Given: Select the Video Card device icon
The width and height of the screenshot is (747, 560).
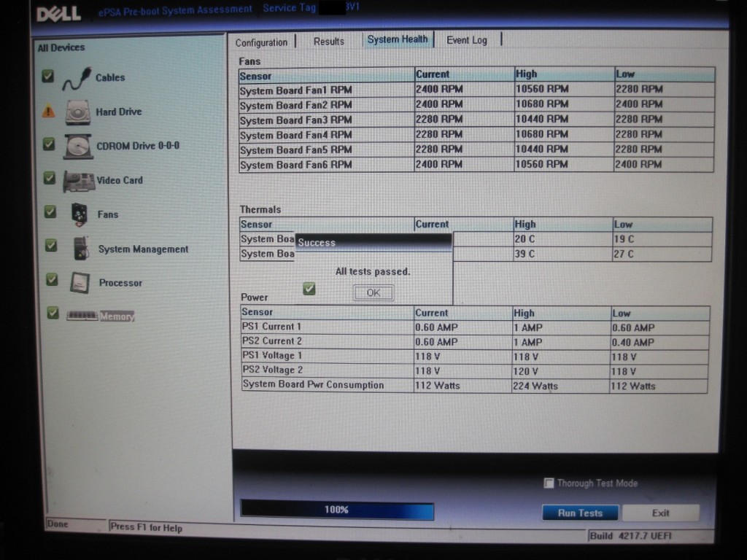Looking at the screenshot, I should [x=79, y=182].
